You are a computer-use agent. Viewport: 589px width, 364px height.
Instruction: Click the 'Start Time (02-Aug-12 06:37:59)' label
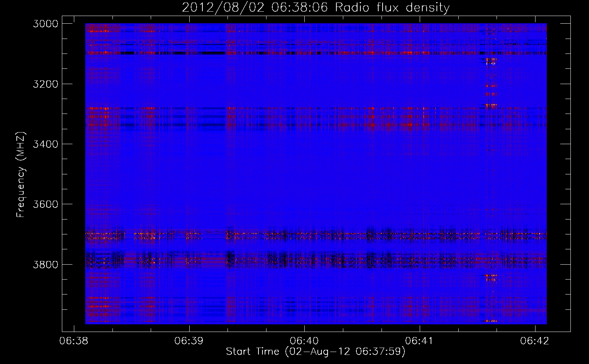tap(316, 352)
